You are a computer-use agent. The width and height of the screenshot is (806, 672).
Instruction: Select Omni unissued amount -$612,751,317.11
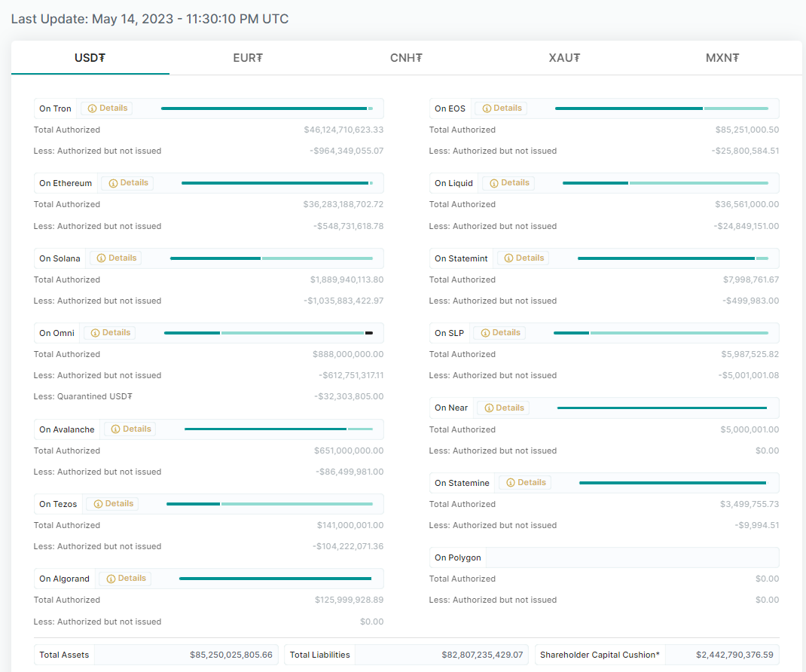point(351,375)
